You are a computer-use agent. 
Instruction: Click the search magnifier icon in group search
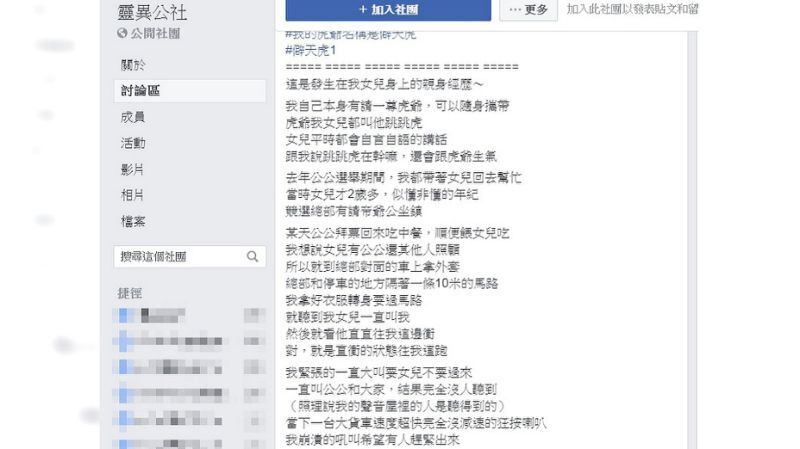click(252, 257)
